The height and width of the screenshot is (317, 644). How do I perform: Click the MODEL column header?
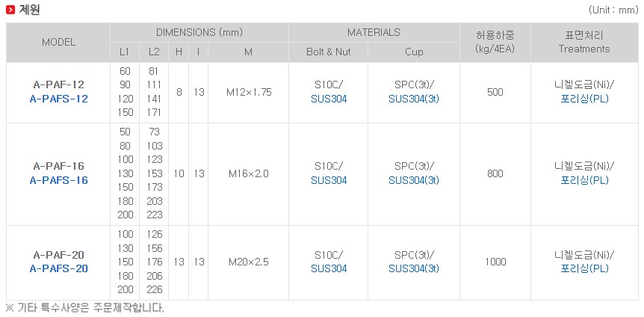[x=58, y=43]
